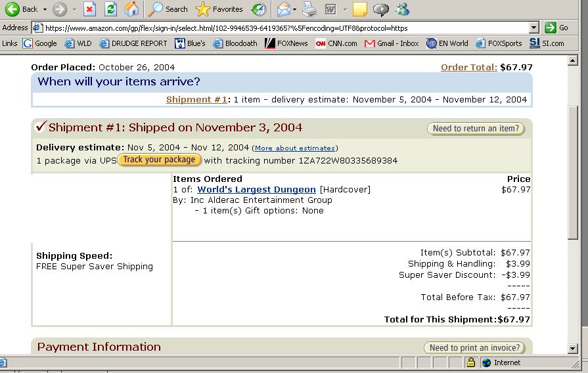
Task: Click the Mail envelope icon
Action: [x=284, y=9]
